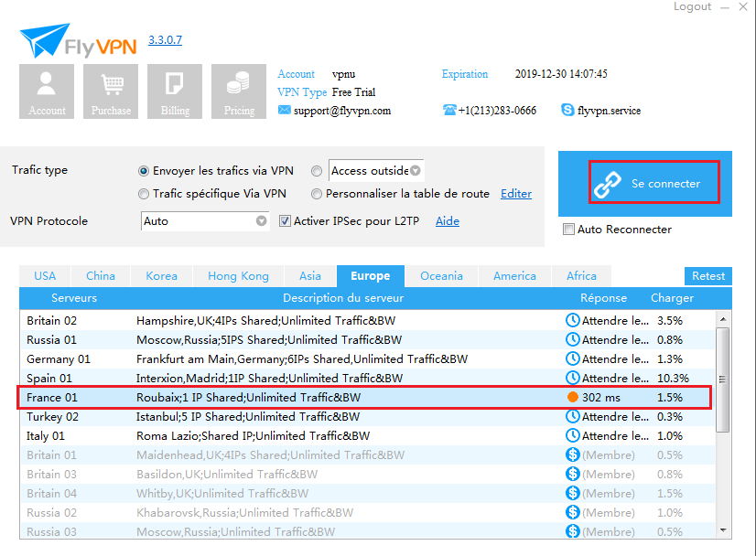Viewport: 756px width, 556px height.
Task: Select Envoyer les trafics via VPN option
Action: (x=143, y=171)
